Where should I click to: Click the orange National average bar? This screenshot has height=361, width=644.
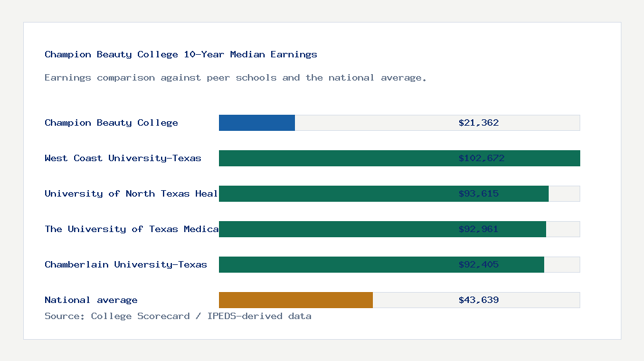(296, 300)
